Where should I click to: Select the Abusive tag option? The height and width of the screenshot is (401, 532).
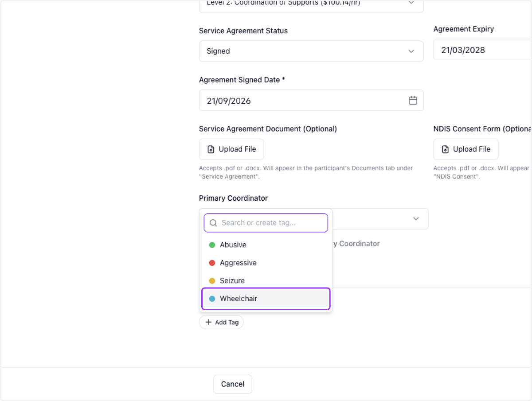[266, 245]
